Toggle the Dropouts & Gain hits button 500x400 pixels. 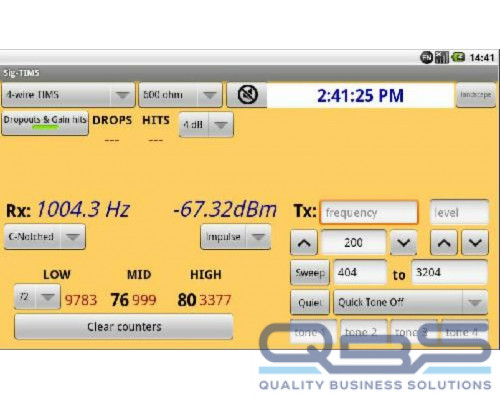(x=45, y=123)
